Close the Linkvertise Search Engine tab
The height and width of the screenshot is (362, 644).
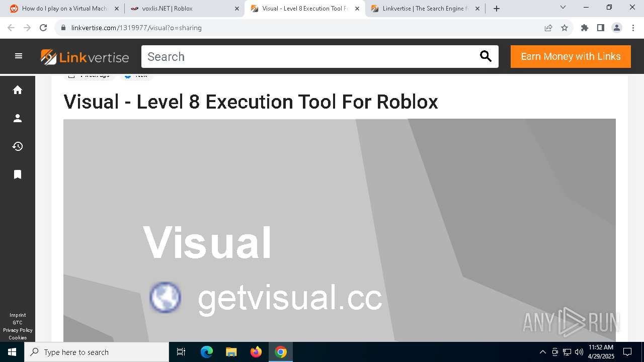[477, 9]
